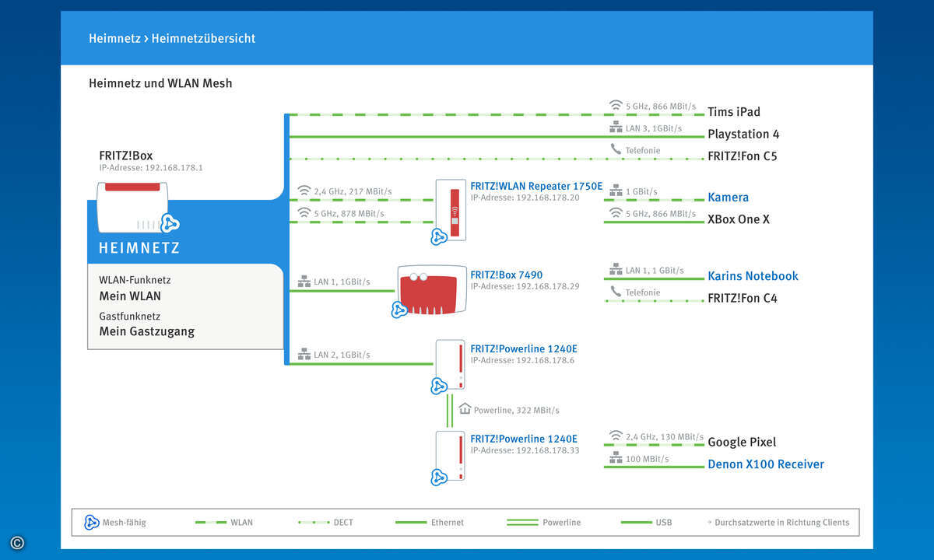The width and height of the screenshot is (934, 560).
Task: Click the FRITZ!Powerline 1240E icon at 192.168.178.33
Action: point(450,457)
